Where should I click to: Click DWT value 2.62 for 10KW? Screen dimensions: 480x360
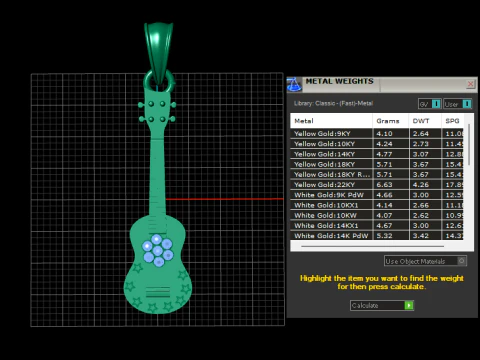click(x=421, y=216)
